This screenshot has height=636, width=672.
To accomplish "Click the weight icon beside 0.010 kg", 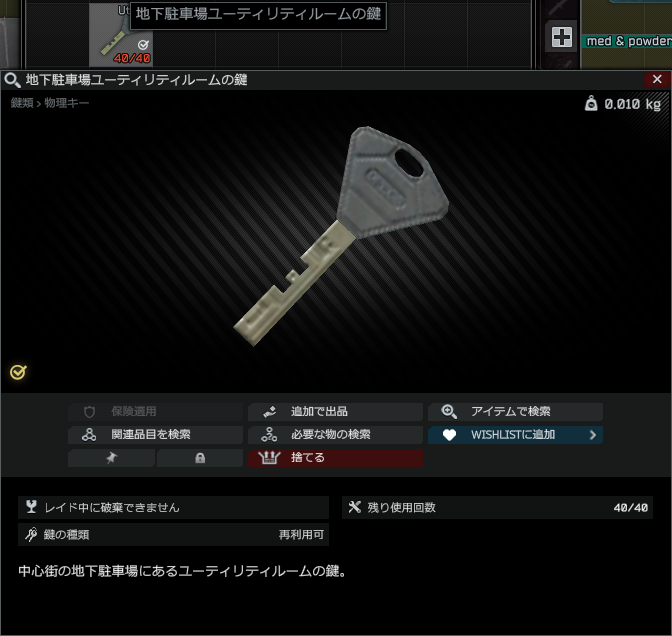I will click(591, 104).
